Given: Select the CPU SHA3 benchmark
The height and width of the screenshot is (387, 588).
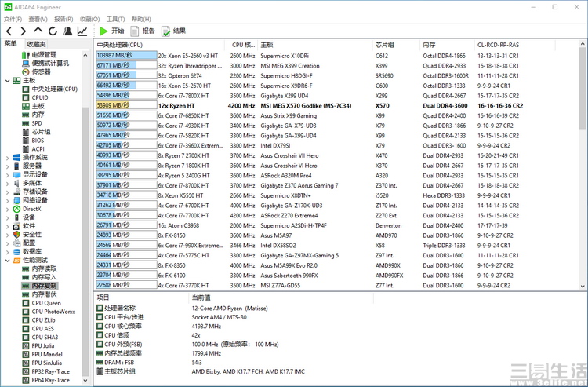Looking at the screenshot, I should click(x=45, y=337).
